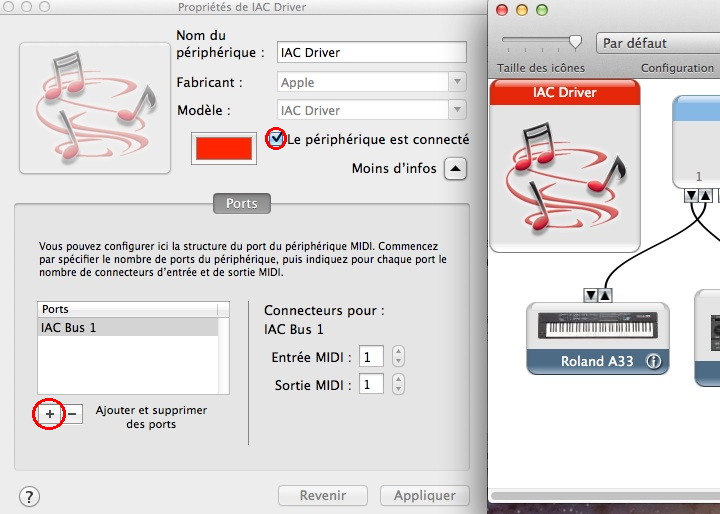Viewport: 720px width, 514px height.
Task: Close the MIDI Studio window with red button
Action: tap(502, 10)
